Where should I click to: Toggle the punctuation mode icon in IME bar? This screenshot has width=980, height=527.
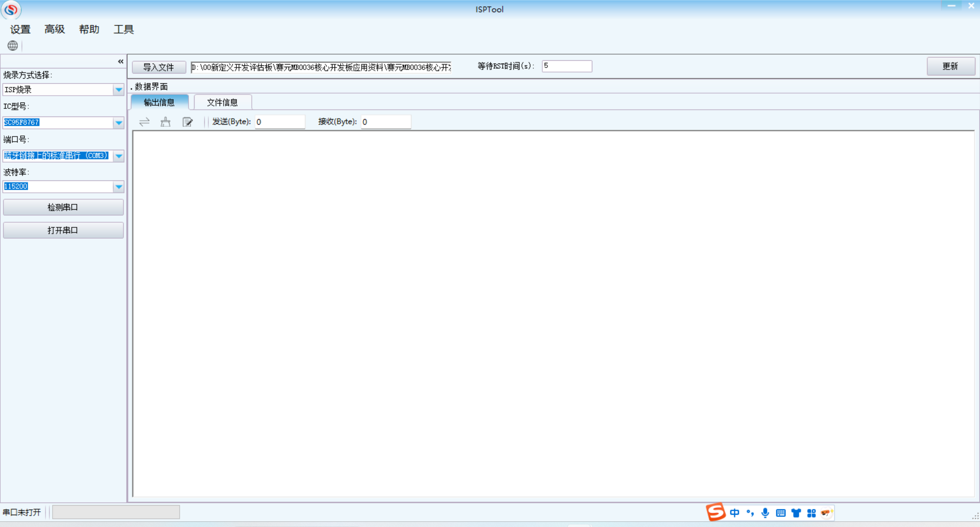point(750,513)
